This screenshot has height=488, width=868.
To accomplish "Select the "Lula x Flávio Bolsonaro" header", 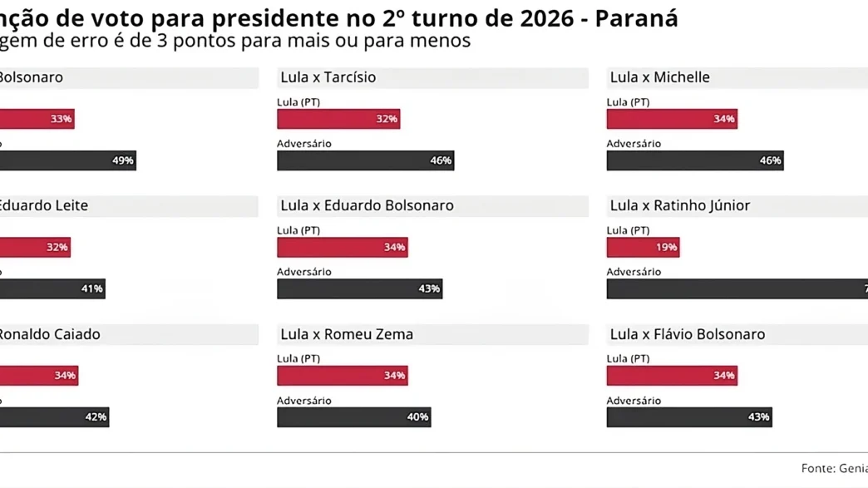I will pyautogui.click(x=688, y=334).
